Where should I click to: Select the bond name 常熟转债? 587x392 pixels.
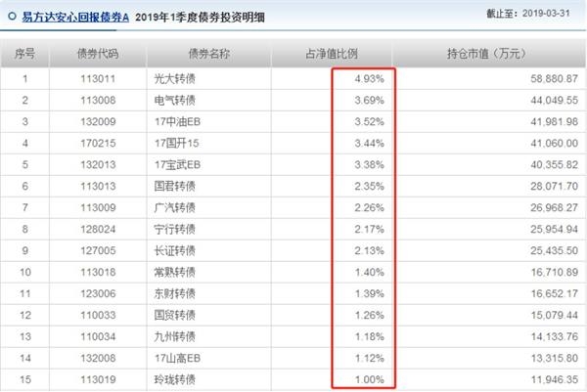coord(175,273)
